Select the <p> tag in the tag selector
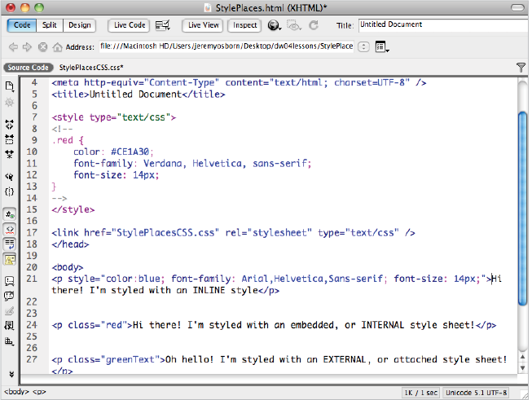532x400 pixels. 39,392
